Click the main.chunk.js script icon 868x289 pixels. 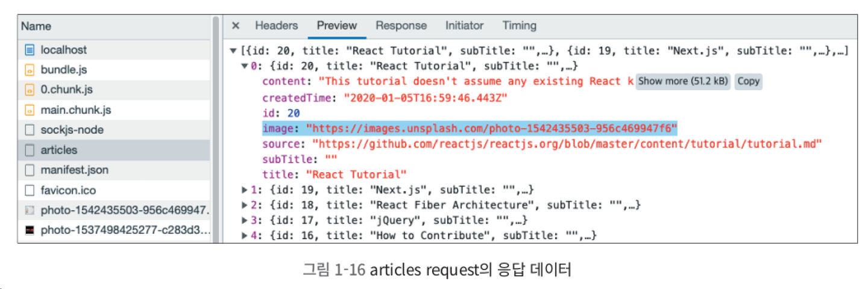(30, 110)
